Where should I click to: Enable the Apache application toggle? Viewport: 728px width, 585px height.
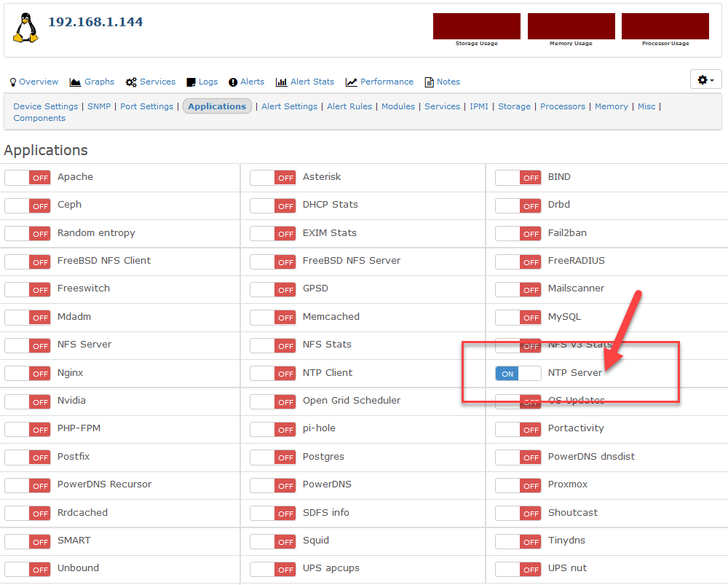click(27, 178)
